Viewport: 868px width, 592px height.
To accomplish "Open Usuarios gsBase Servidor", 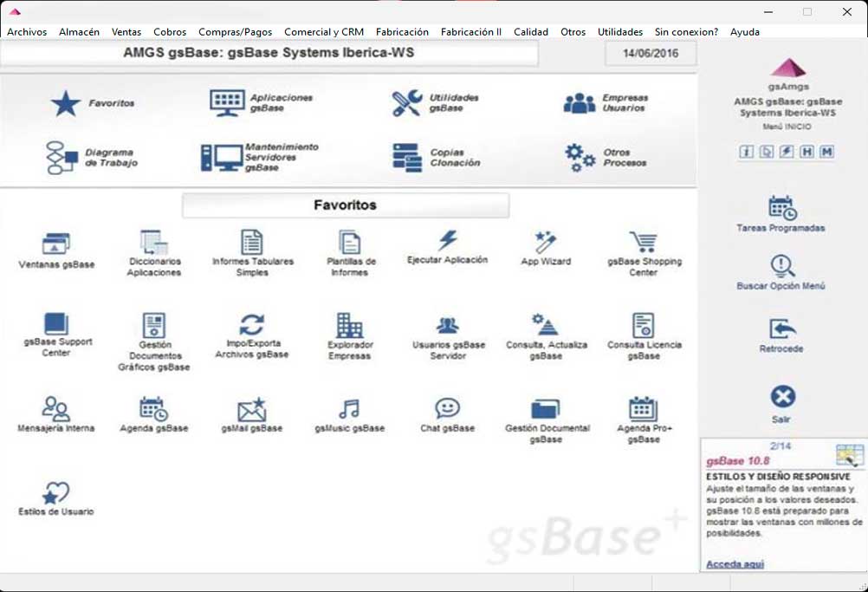I will 448,338.
